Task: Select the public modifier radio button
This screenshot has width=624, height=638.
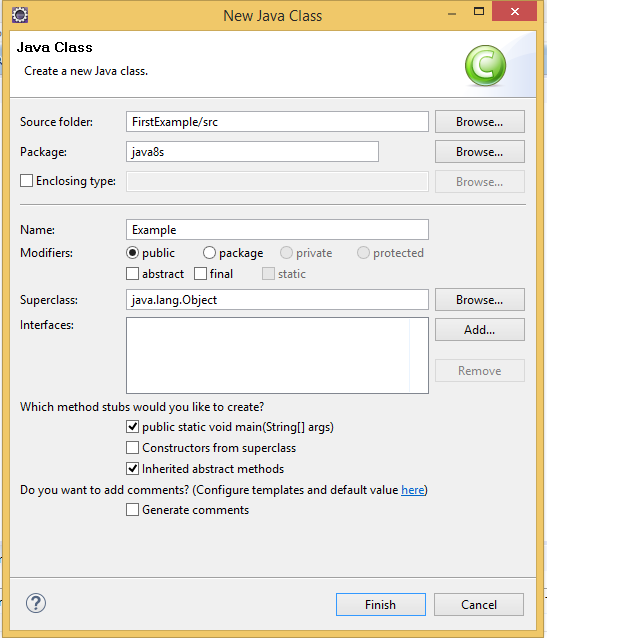Action: point(132,253)
